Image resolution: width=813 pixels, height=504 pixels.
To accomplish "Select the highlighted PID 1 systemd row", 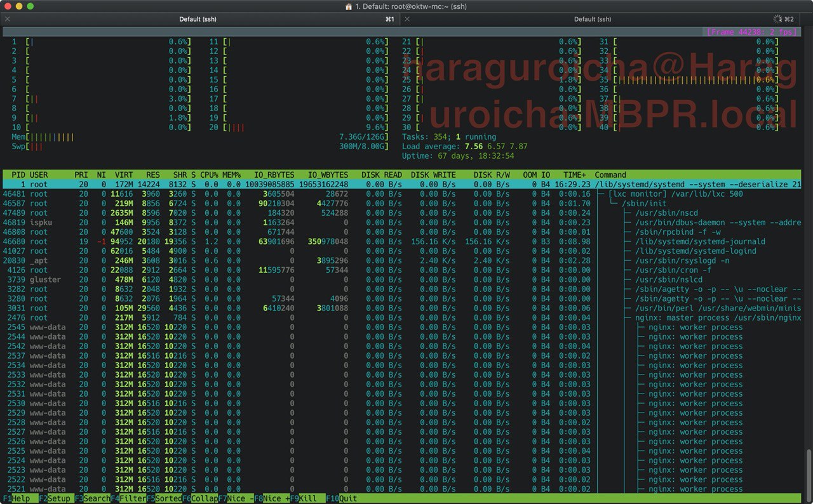I will tap(401, 185).
